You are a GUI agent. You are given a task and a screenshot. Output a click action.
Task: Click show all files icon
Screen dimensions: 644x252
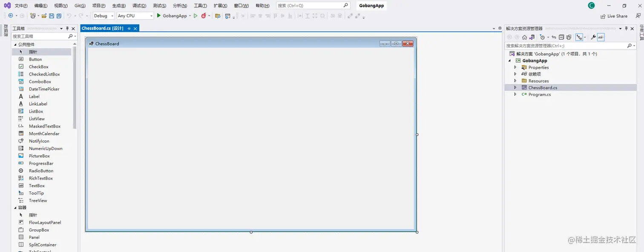point(569,37)
